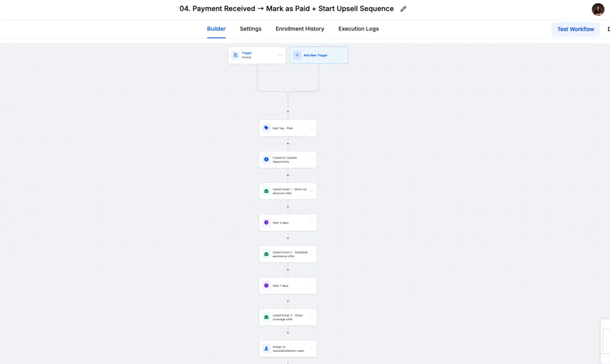
Task: Select the Upsell Email 2 - Roadside assistance node
Action: pos(288,254)
